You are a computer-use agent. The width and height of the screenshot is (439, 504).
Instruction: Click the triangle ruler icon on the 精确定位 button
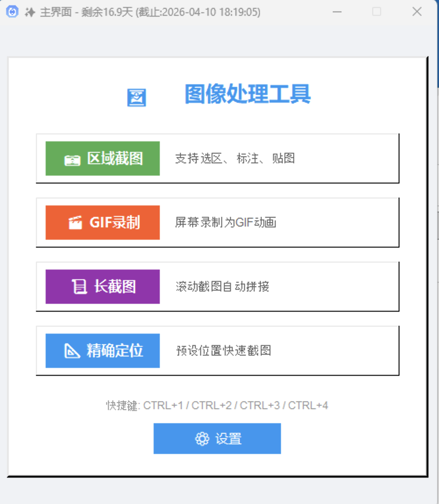click(72, 351)
